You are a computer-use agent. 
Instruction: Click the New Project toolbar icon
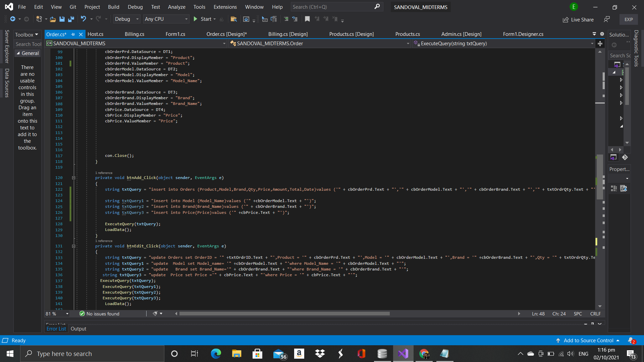39,19
